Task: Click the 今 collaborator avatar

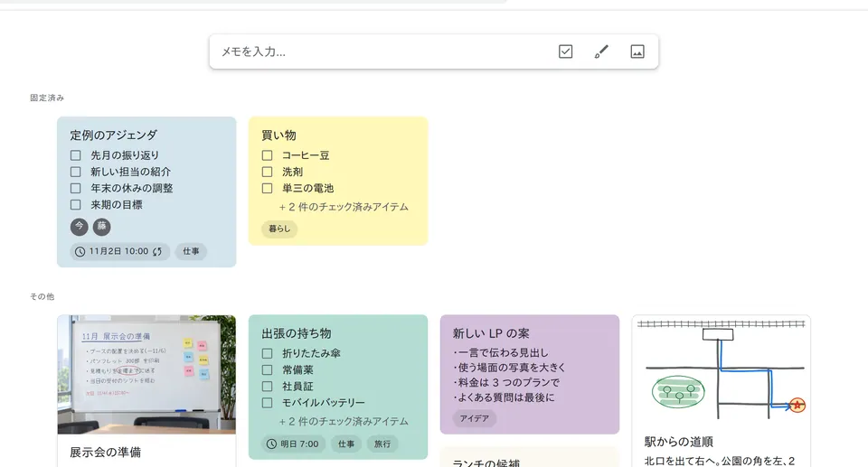Action: [80, 227]
